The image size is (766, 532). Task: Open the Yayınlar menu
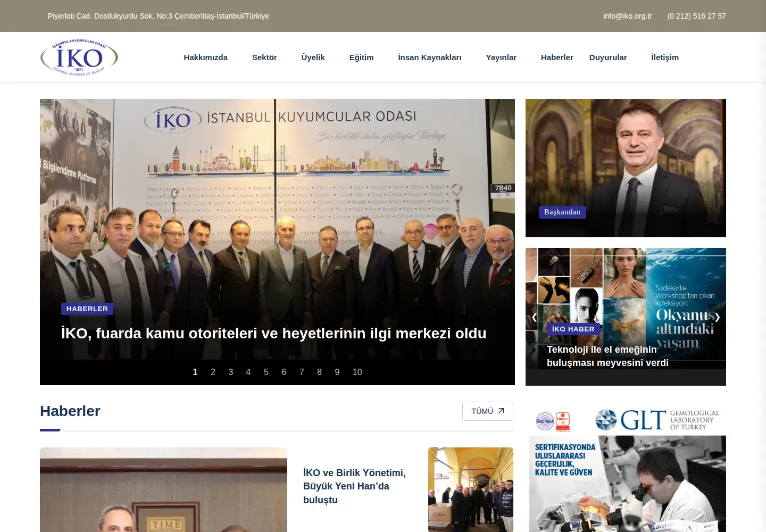coord(501,57)
